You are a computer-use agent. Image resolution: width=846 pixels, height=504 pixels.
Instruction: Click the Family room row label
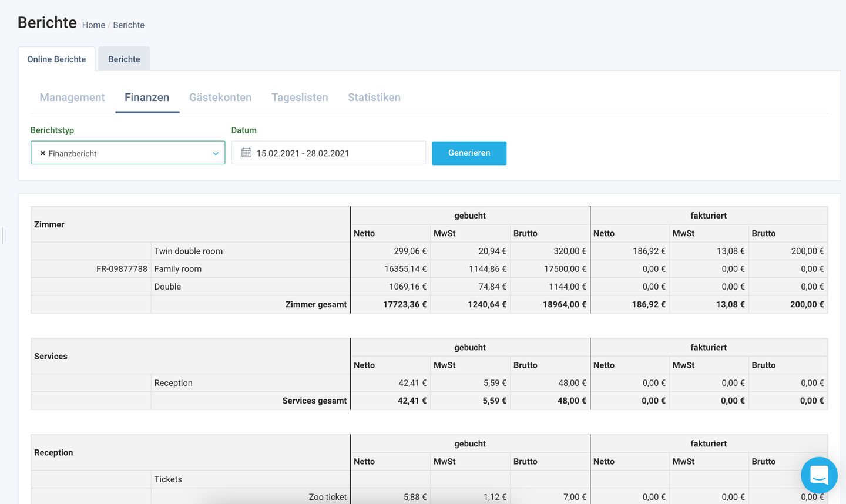[178, 268]
